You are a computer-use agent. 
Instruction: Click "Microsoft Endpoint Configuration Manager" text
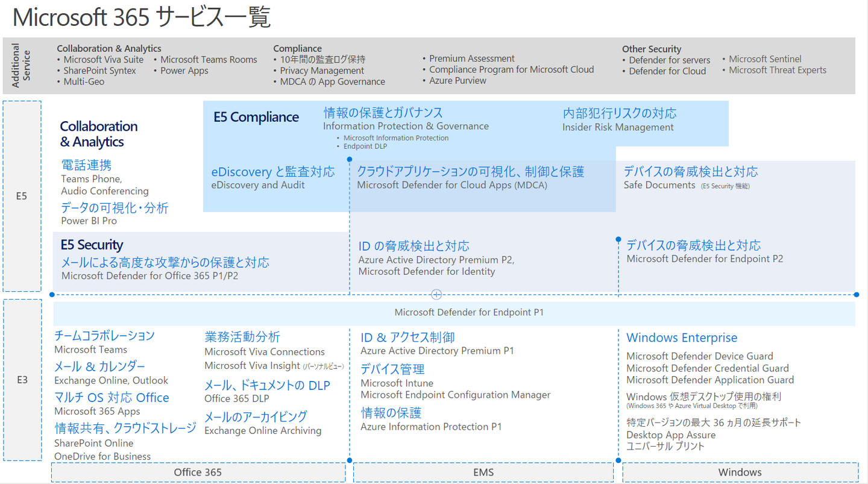pos(456,395)
